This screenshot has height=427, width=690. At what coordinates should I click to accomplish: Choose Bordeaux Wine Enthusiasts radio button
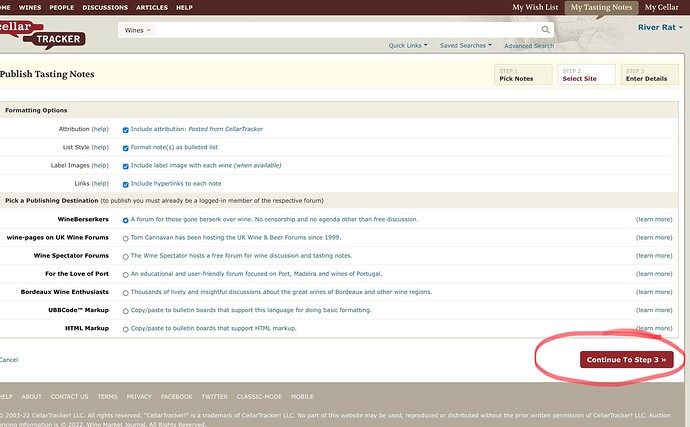(x=125, y=293)
